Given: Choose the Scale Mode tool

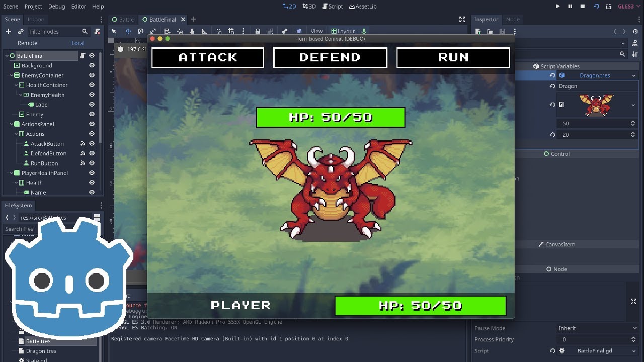Looking at the screenshot, I should point(153,31).
